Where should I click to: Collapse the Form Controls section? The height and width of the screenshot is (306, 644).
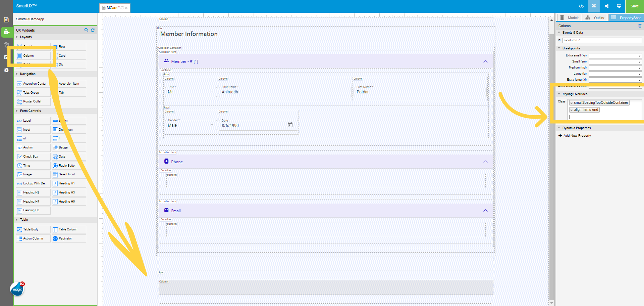17,111
